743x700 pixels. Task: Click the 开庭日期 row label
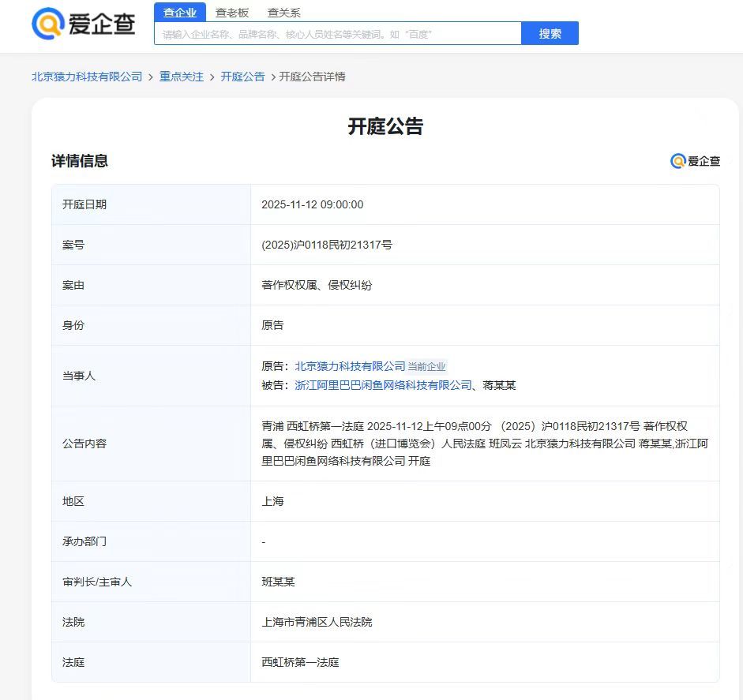[84, 204]
